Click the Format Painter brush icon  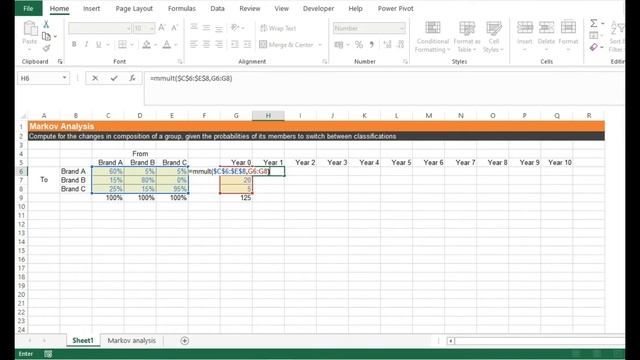pos(46,48)
